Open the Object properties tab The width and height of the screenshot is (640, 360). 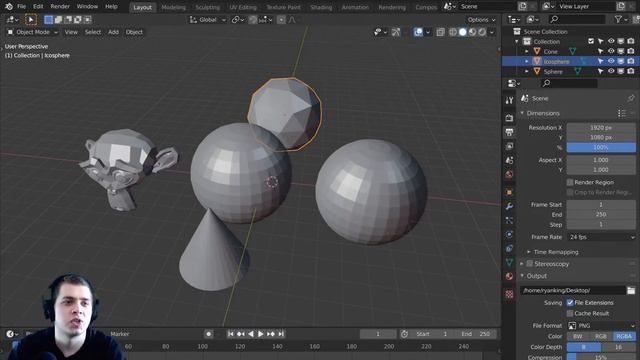pyautogui.click(x=509, y=192)
